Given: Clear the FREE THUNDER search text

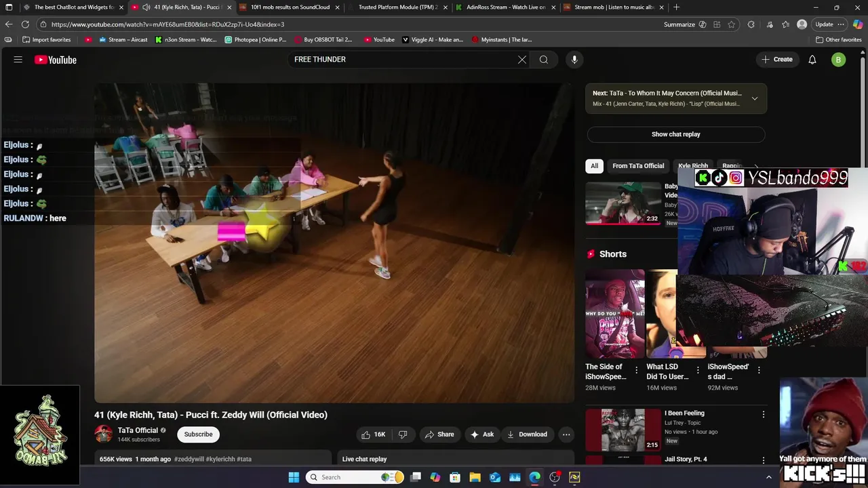Looking at the screenshot, I should 522,60.
